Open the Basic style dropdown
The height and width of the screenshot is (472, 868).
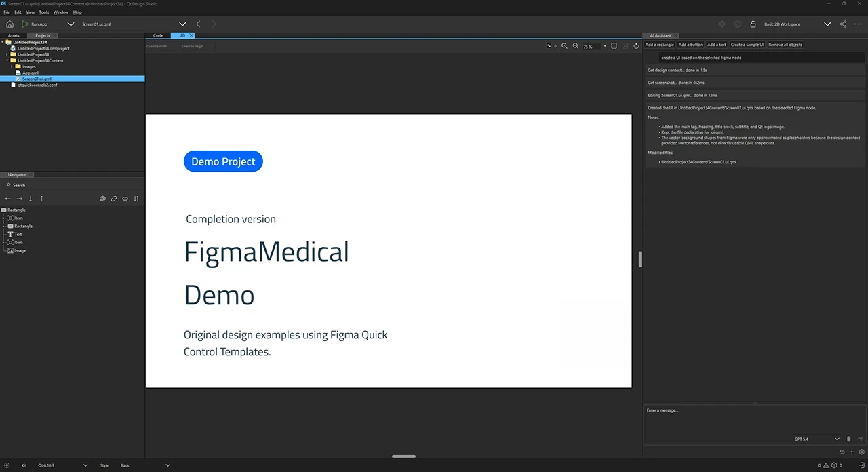(x=167, y=465)
